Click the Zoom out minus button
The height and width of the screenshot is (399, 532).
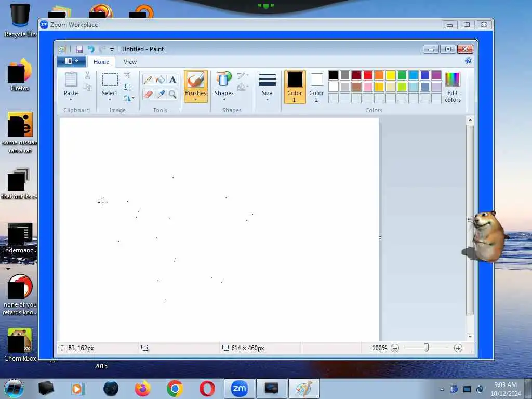click(395, 348)
